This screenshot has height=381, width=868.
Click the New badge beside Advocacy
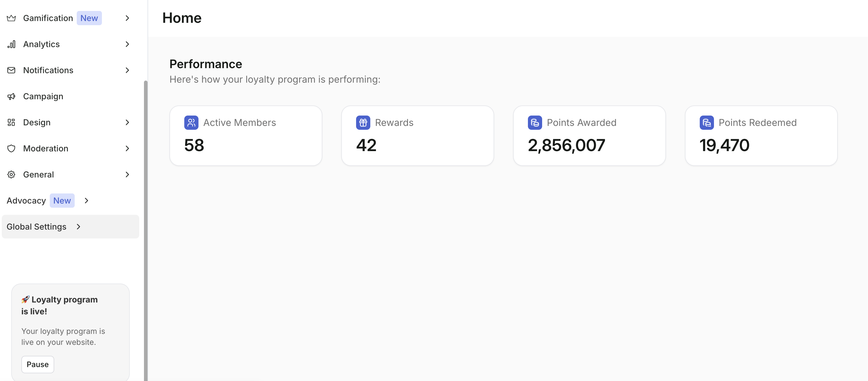pyautogui.click(x=62, y=201)
